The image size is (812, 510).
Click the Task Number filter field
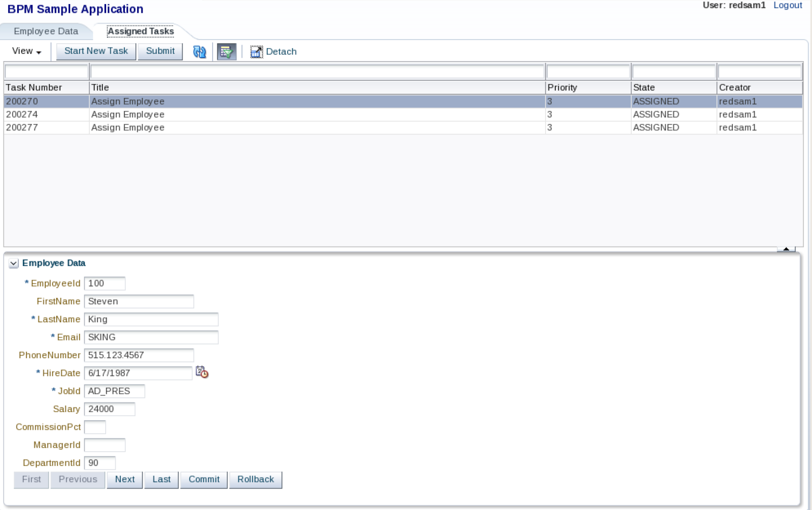[x=47, y=72]
